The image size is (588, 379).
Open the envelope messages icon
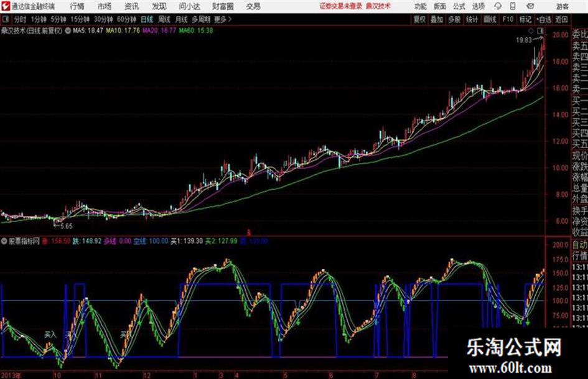click(x=531, y=6)
